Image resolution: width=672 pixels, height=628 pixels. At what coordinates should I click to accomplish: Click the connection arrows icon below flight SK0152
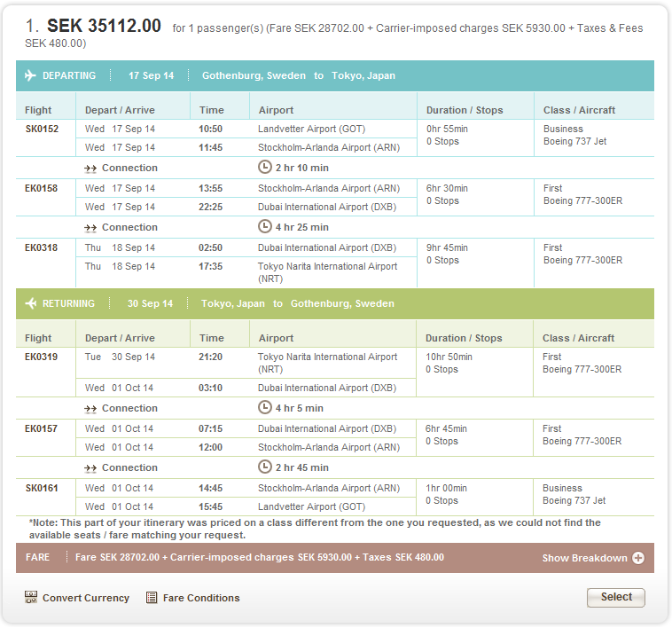90,169
